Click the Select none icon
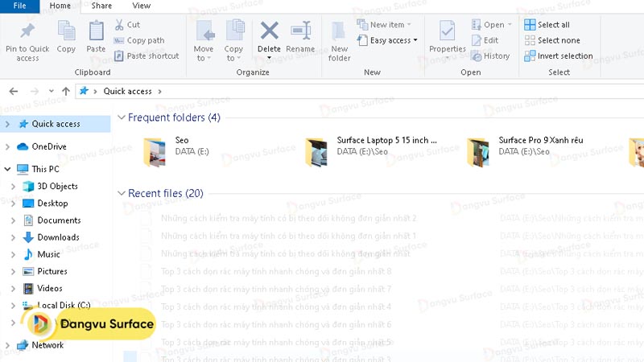The height and width of the screenshot is (362, 644). click(530, 40)
